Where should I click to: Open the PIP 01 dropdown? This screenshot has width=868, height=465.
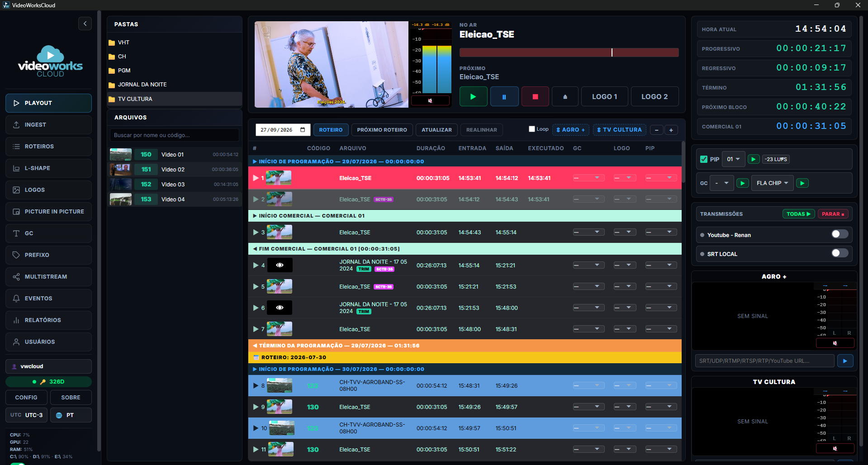[733, 159]
